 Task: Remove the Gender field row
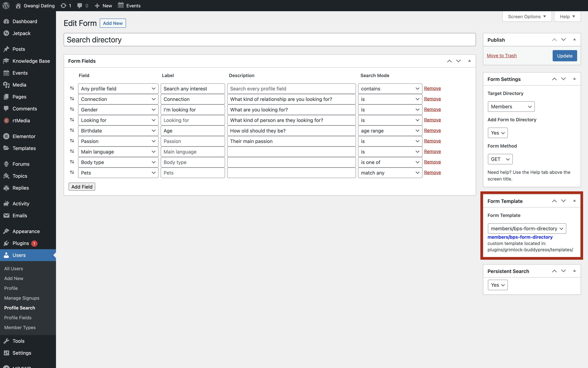click(432, 109)
